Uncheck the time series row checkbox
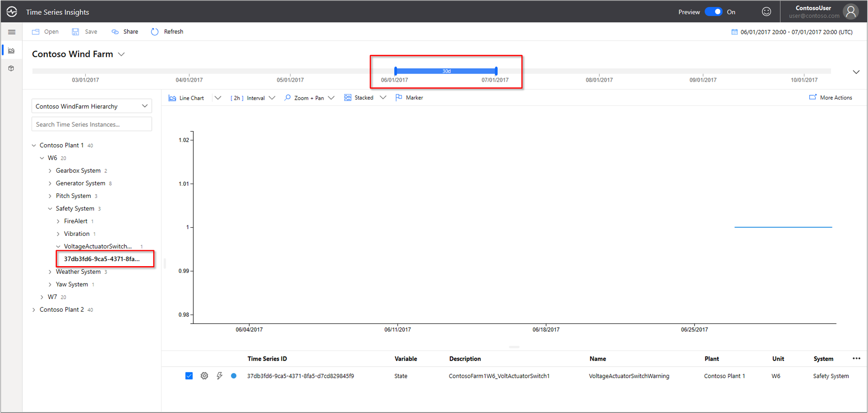The image size is (868, 413). pos(189,375)
